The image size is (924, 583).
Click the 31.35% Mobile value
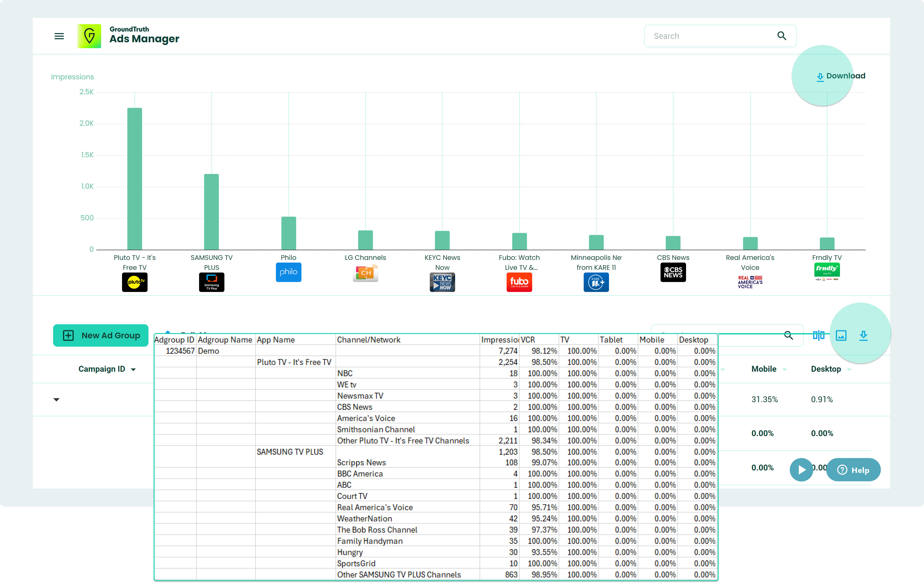pyautogui.click(x=764, y=400)
